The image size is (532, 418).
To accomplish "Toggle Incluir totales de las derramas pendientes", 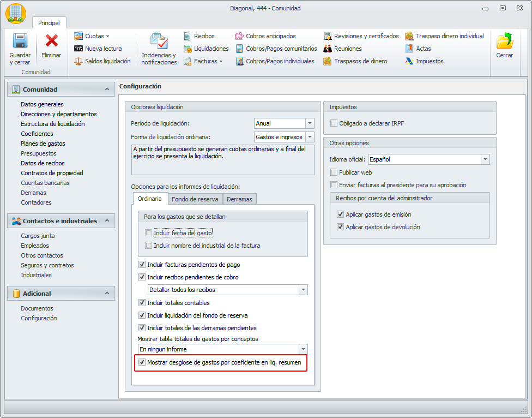I will (142, 327).
